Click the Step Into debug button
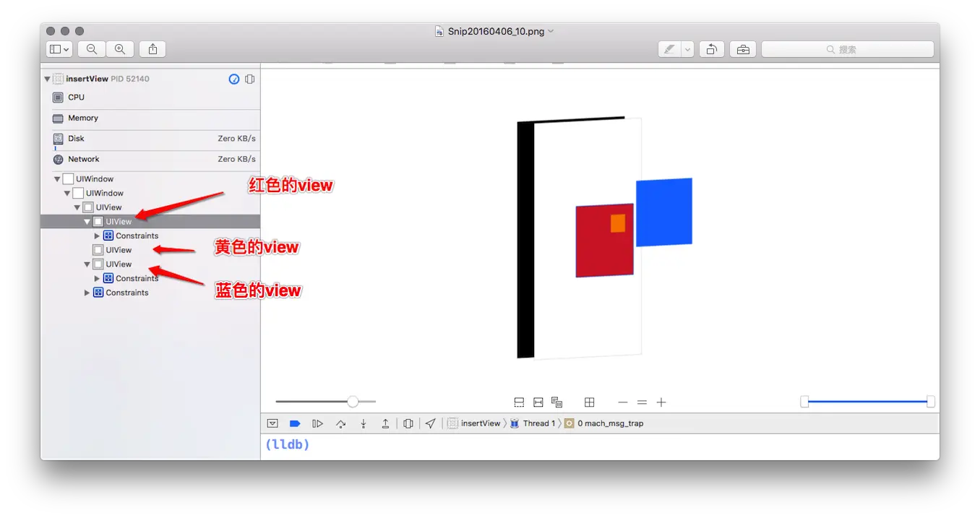980x518 pixels. click(x=364, y=423)
